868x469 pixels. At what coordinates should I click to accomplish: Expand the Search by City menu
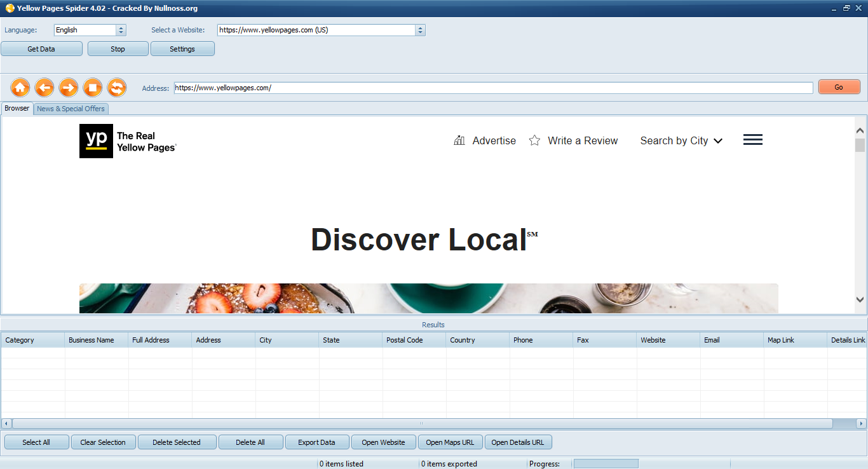point(681,140)
